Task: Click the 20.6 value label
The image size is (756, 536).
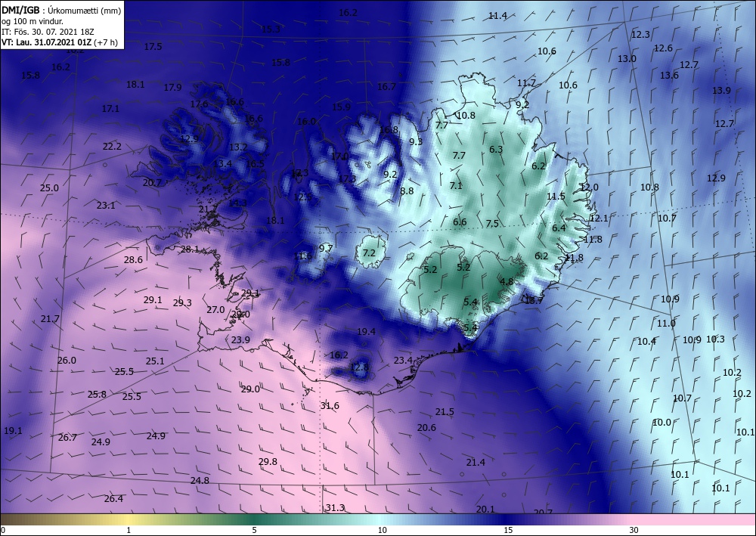Action: pos(426,428)
